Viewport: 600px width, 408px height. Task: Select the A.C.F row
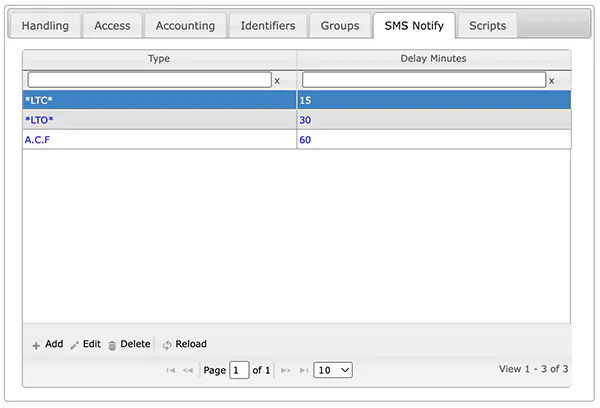tap(297, 140)
